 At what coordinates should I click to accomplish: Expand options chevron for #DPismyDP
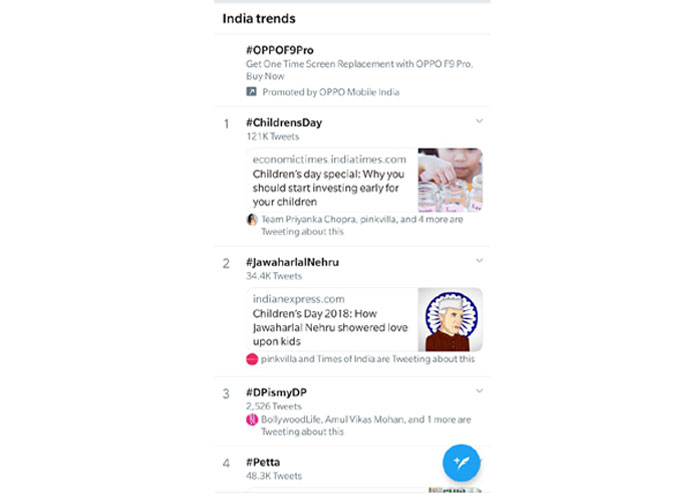pyautogui.click(x=479, y=390)
